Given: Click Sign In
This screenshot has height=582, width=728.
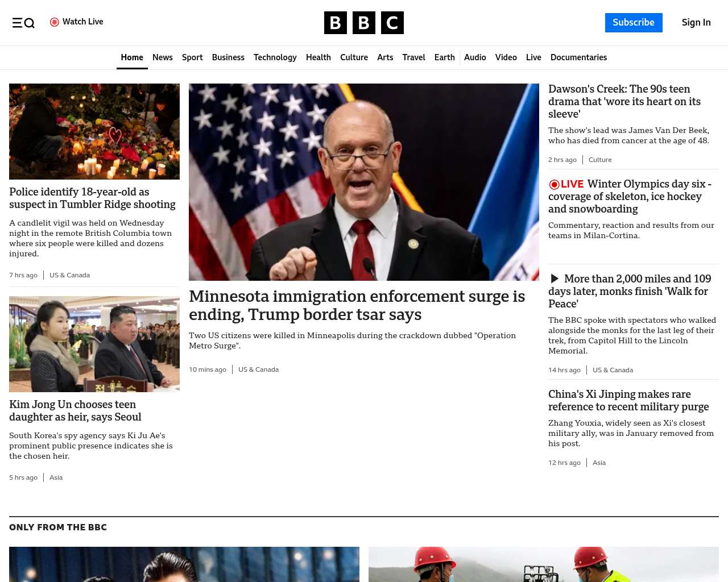Looking at the screenshot, I should 696,23.
